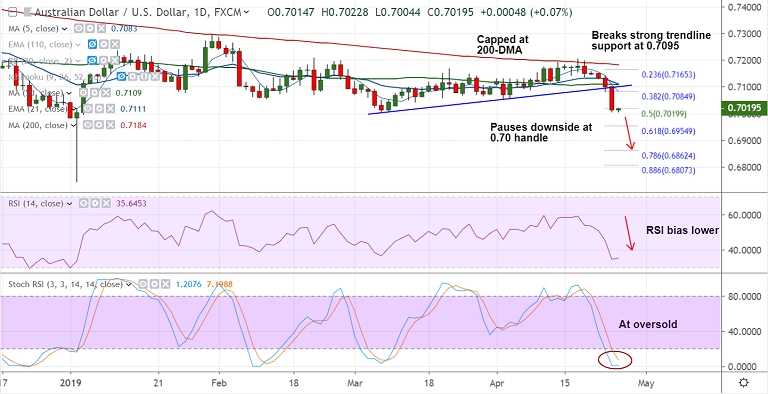Show the hidden EMA (110, close) indicator

tap(92, 45)
